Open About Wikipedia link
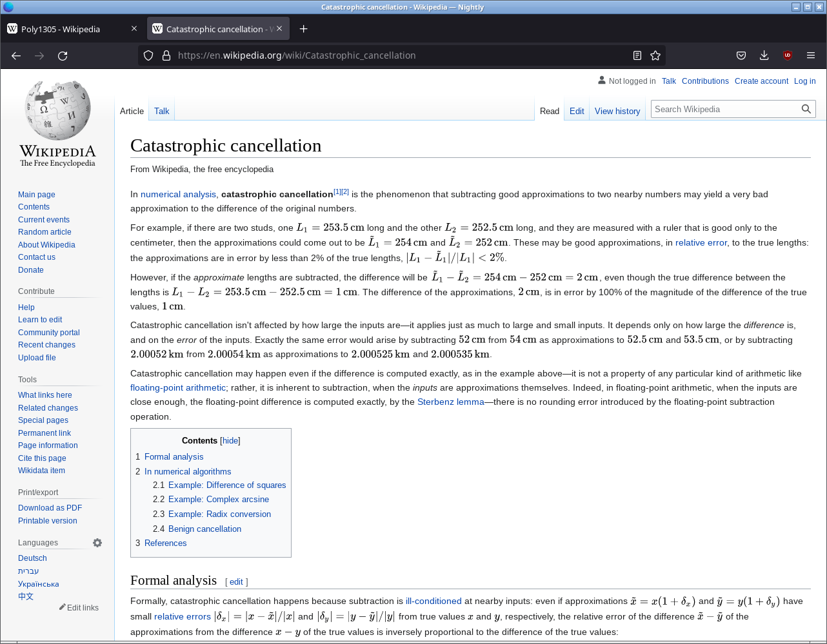The image size is (827, 644). pyautogui.click(x=46, y=245)
